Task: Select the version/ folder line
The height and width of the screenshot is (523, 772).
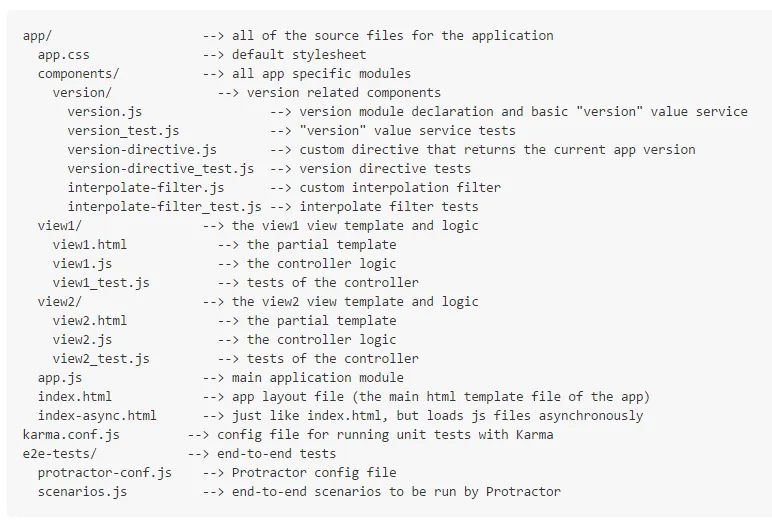Action: click(x=83, y=93)
